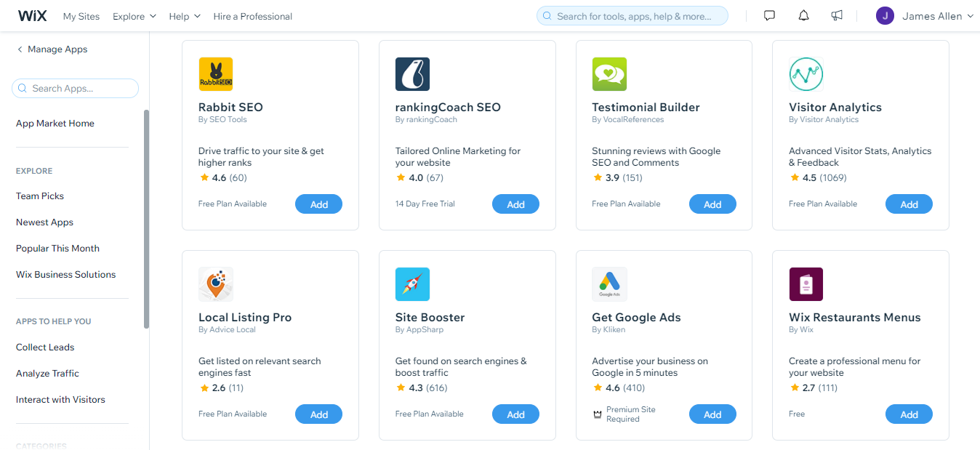This screenshot has width=980, height=450.
Task: Add the rankingCoach SEO app
Action: [515, 204]
